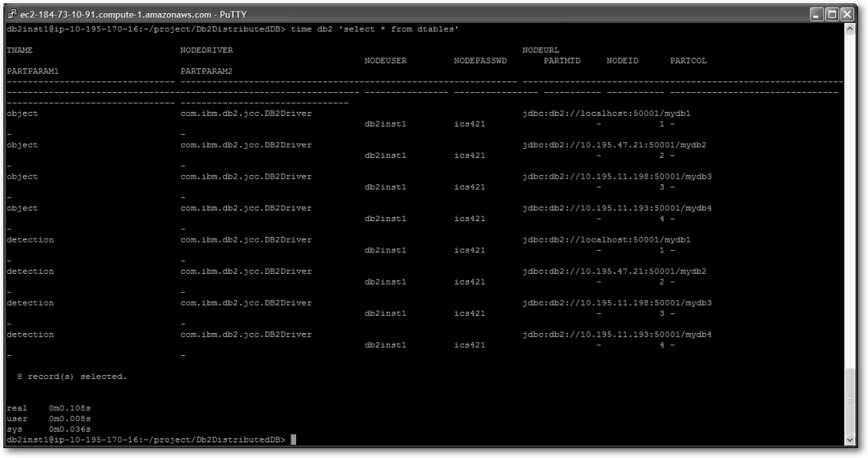Screen dimensions: 868x458
Task: Click the 'real 0m0.108s' timing line
Action: tap(49, 408)
